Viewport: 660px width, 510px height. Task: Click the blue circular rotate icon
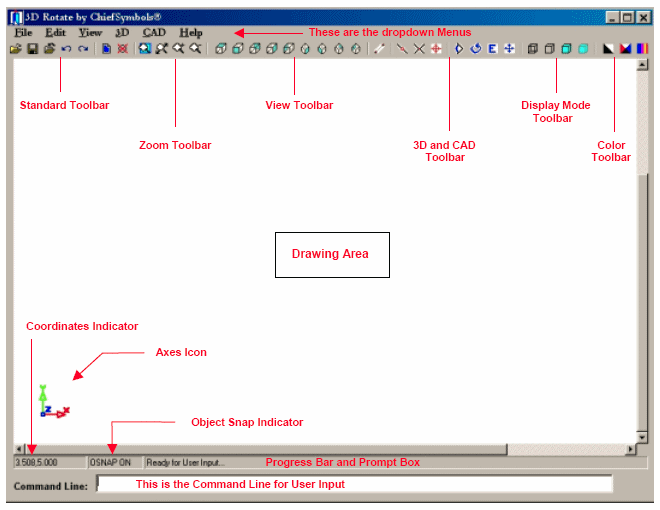tap(476, 49)
